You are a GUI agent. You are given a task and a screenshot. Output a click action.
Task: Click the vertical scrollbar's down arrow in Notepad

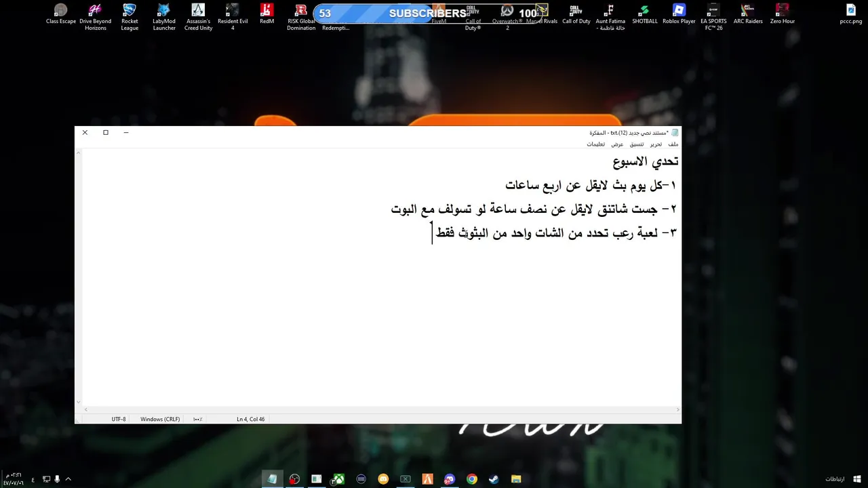click(79, 402)
